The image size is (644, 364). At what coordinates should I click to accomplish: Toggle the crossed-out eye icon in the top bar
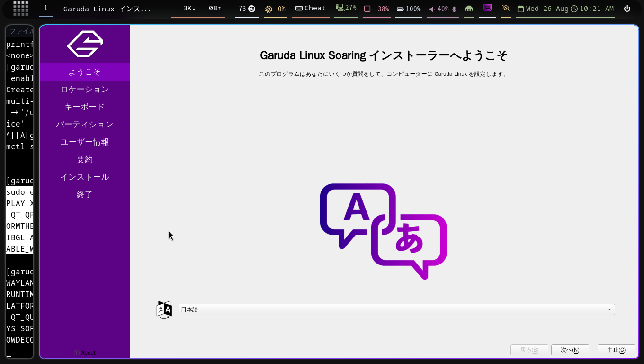[506, 9]
